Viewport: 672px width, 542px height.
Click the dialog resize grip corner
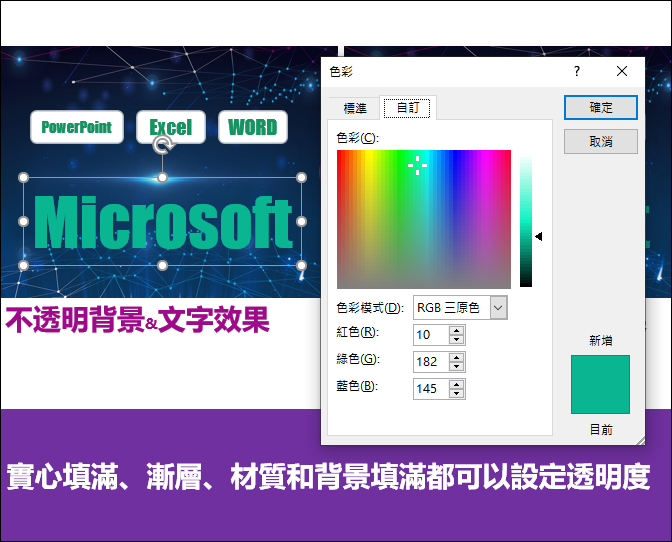pos(640,441)
